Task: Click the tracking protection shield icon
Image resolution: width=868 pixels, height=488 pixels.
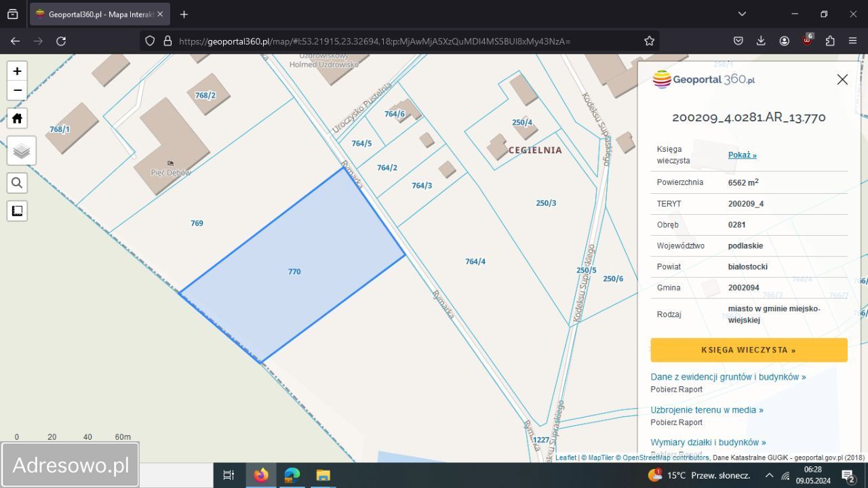Action: (x=151, y=41)
